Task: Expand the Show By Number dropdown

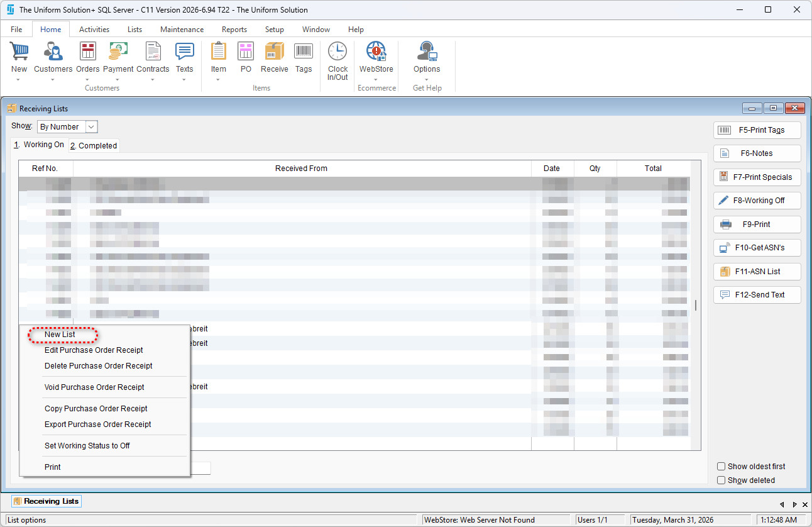Action: (91, 127)
